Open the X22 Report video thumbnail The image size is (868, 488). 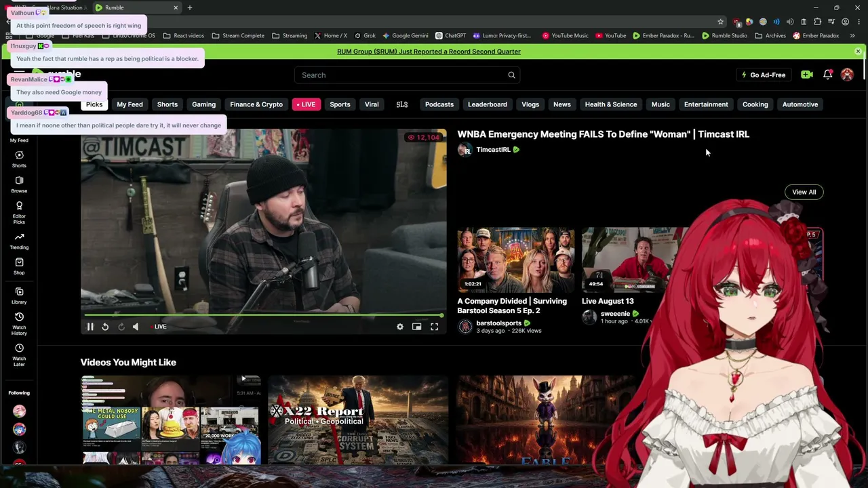[358, 420]
